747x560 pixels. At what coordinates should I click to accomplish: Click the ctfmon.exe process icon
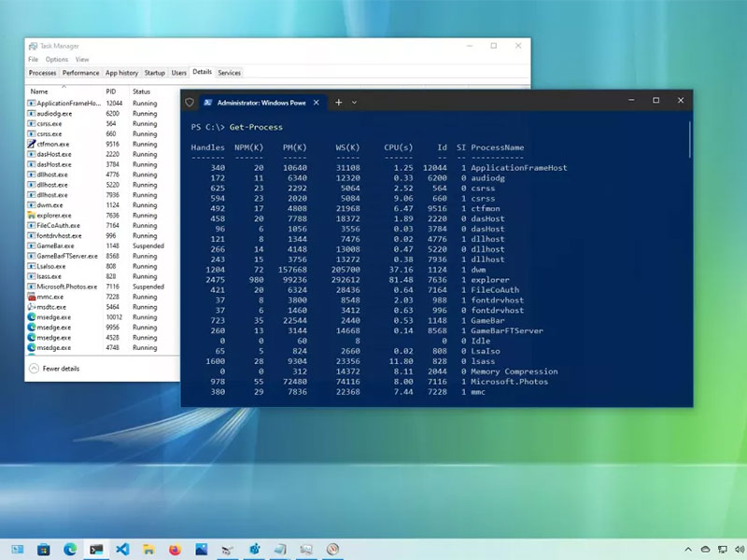(32, 144)
